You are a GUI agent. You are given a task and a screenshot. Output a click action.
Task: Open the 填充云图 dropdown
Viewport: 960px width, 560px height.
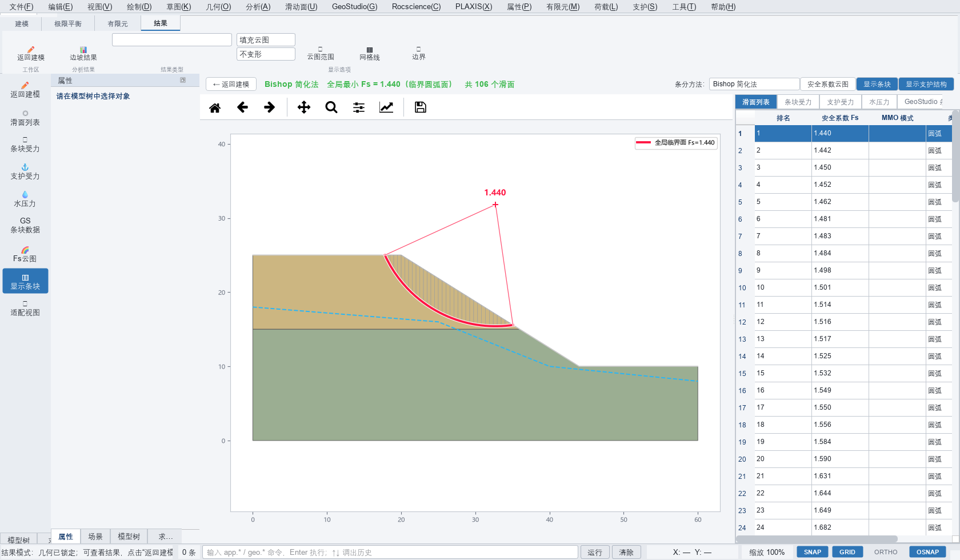click(266, 39)
